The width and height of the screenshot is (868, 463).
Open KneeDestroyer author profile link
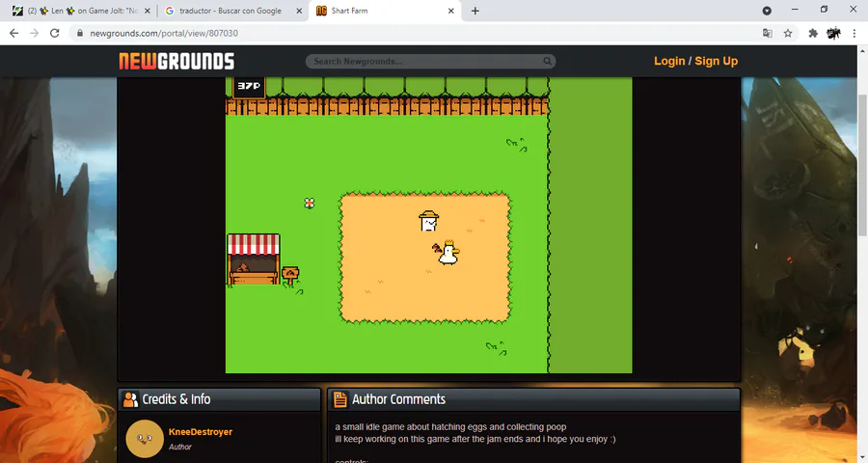tap(201, 432)
